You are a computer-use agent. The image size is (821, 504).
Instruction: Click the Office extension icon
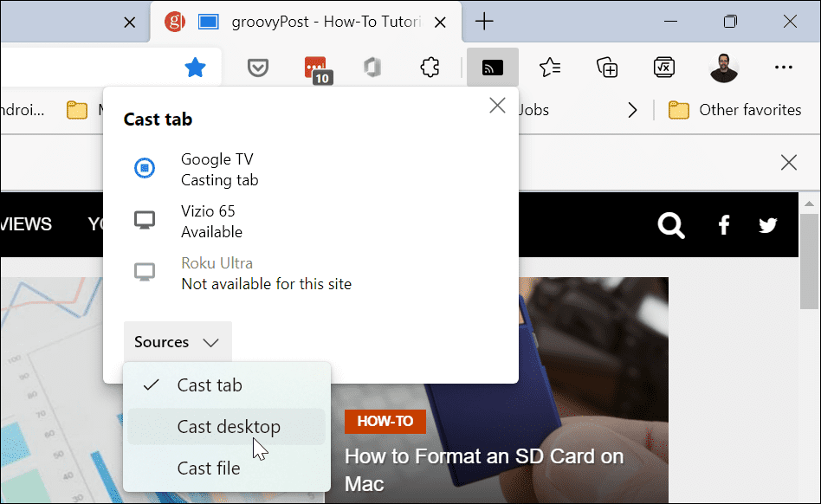(x=372, y=68)
